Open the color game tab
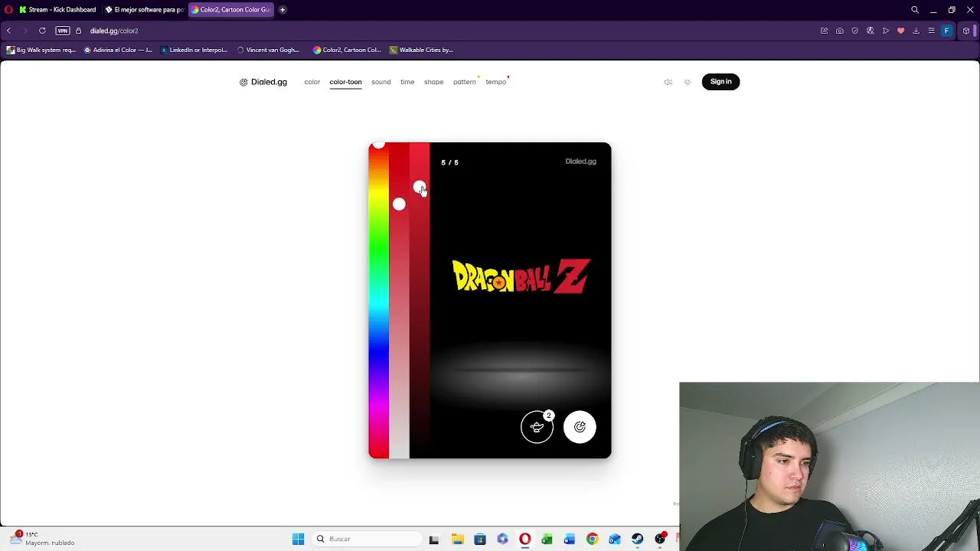This screenshot has height=551, width=980. (312, 82)
